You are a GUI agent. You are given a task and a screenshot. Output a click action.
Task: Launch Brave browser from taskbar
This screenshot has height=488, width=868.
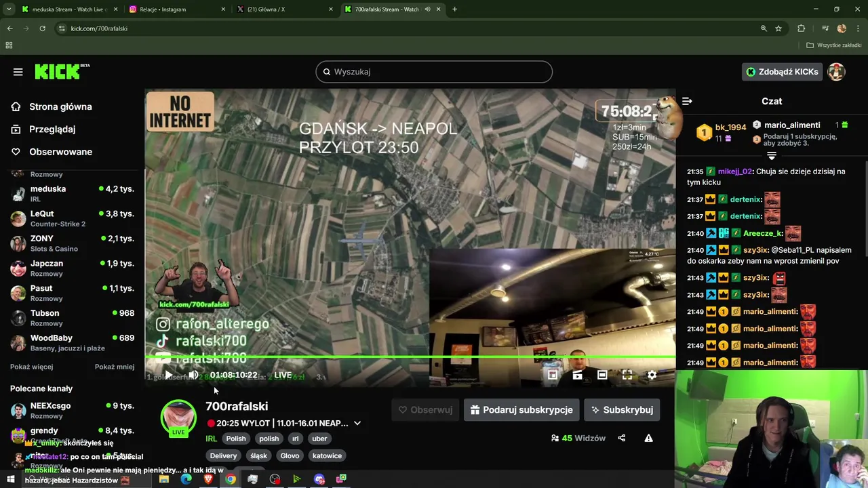pyautogui.click(x=208, y=479)
